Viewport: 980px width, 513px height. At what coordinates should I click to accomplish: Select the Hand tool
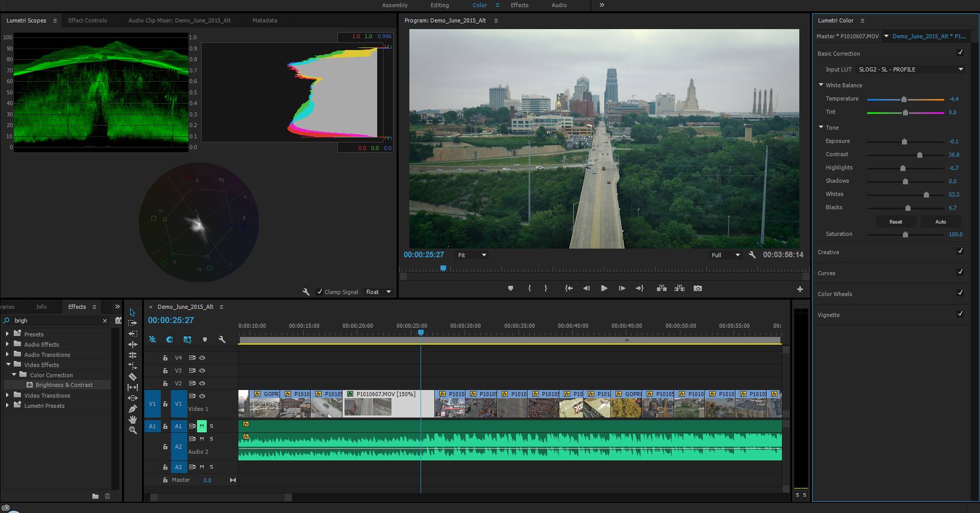coord(133,420)
